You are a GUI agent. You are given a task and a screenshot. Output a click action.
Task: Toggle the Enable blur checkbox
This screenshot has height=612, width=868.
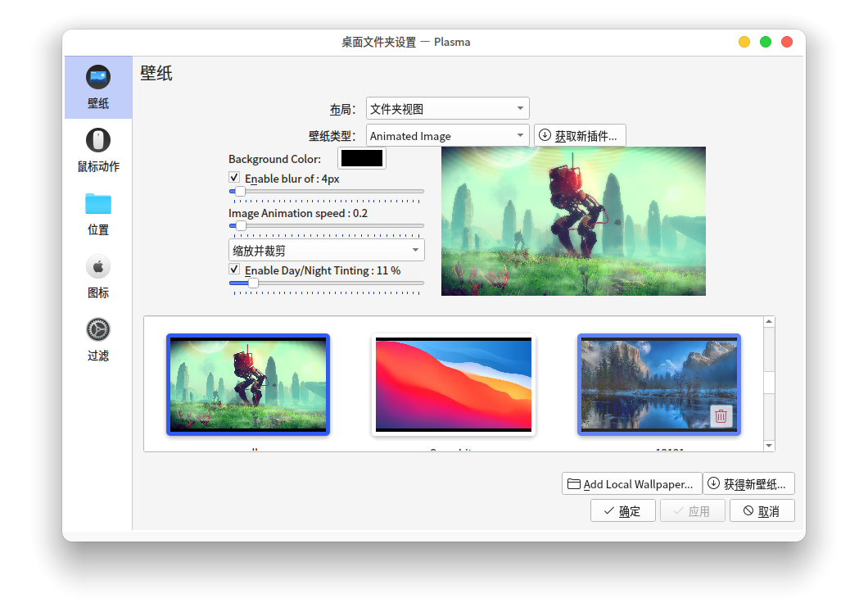pyautogui.click(x=234, y=178)
